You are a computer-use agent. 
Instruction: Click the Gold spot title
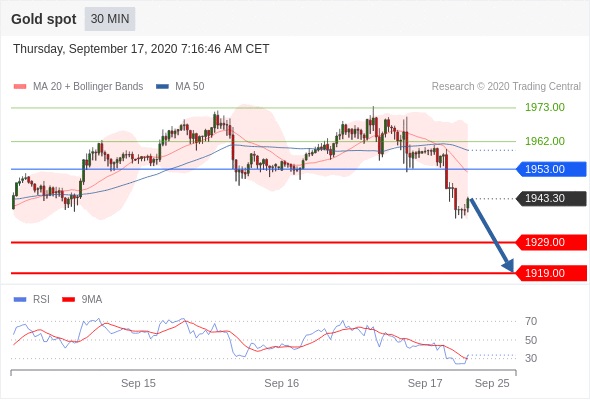coord(44,19)
